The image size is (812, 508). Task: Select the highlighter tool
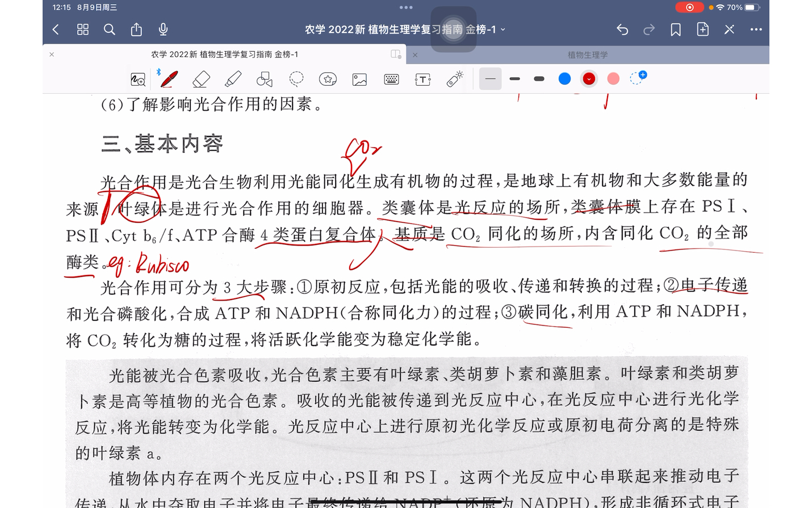[x=233, y=79]
